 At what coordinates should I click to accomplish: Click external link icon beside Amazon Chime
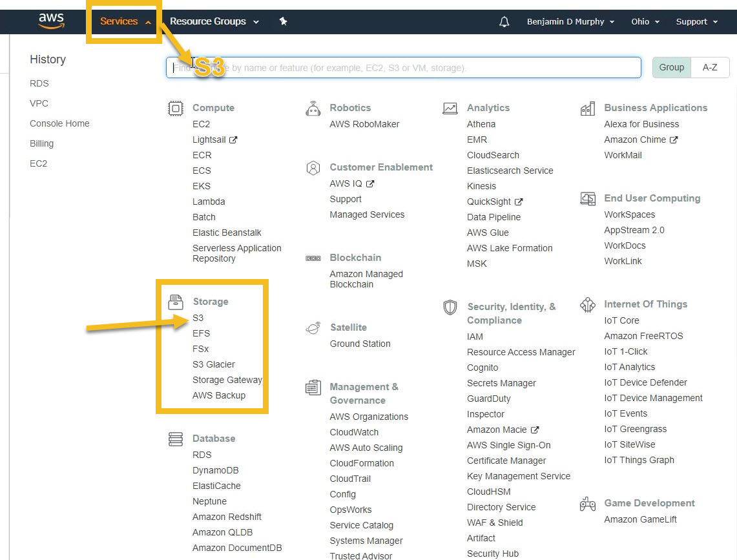coord(674,140)
